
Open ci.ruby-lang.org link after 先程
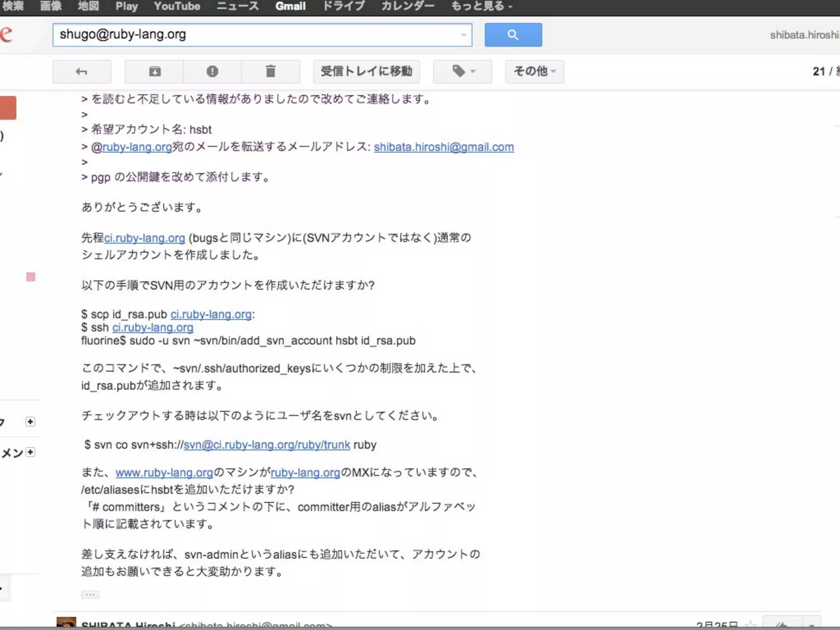(x=145, y=238)
